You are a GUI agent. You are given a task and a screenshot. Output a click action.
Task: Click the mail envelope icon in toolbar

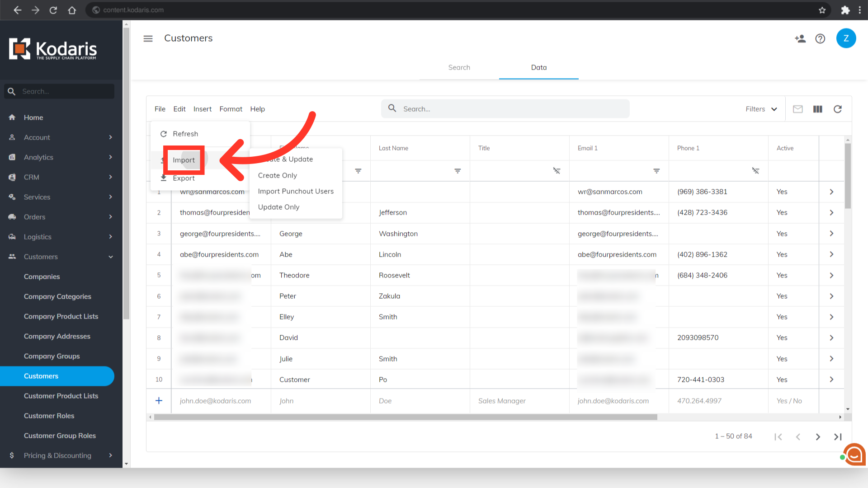point(797,109)
